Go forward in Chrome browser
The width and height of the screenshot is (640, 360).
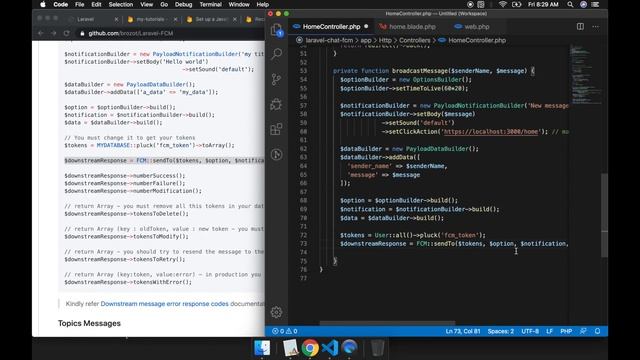[53, 33]
